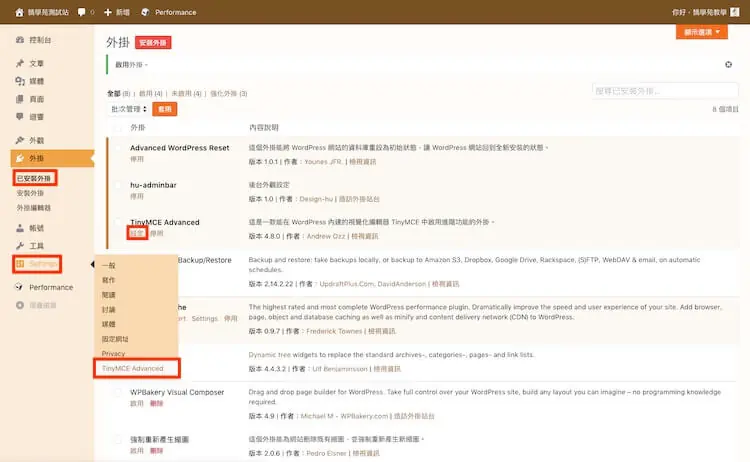Open the 帳號 user icon in sidebar
The height and width of the screenshot is (462, 750).
tap(20, 228)
